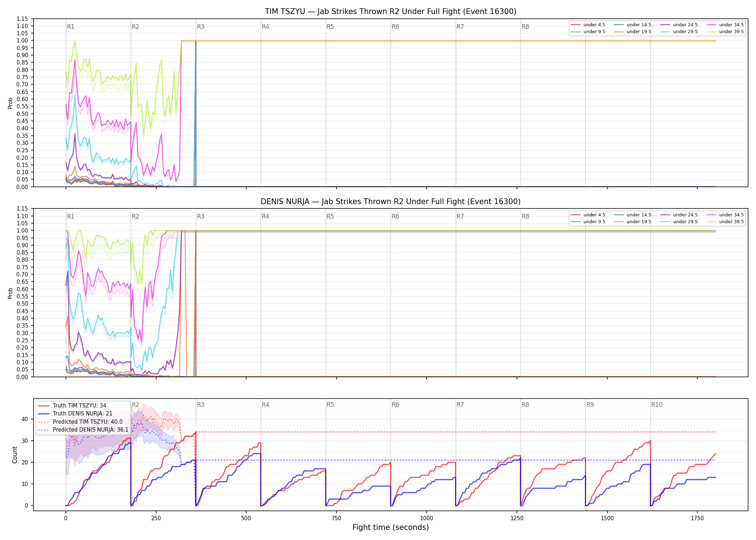Image resolution: width=756 pixels, height=540 pixels.
Task: Click 'under 19.5' legend entry in middle chart
Action: point(633,222)
